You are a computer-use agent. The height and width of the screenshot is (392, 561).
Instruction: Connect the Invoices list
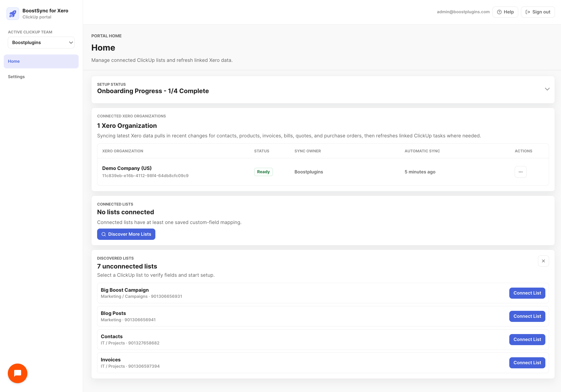(x=527, y=362)
